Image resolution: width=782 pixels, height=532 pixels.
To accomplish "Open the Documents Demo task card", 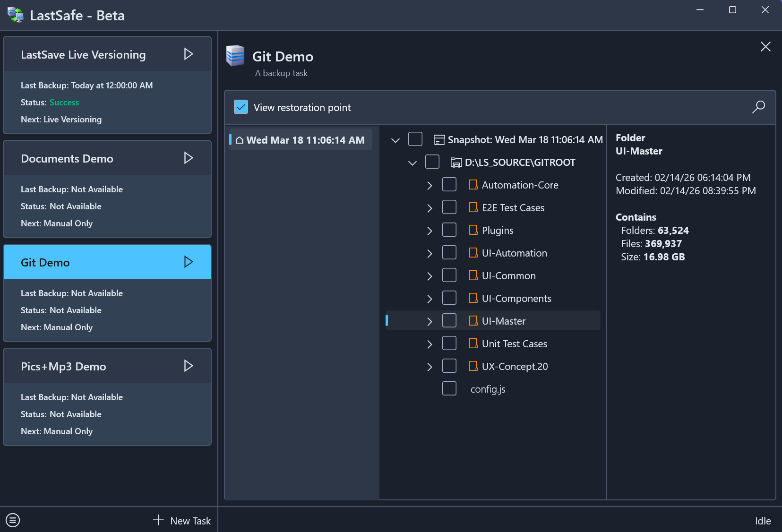I will [67, 159].
